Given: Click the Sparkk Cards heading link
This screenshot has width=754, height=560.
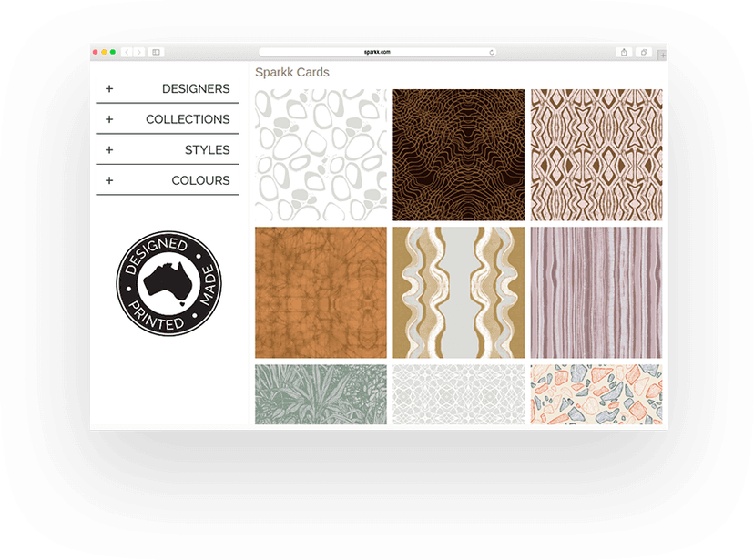Looking at the screenshot, I should click(292, 73).
